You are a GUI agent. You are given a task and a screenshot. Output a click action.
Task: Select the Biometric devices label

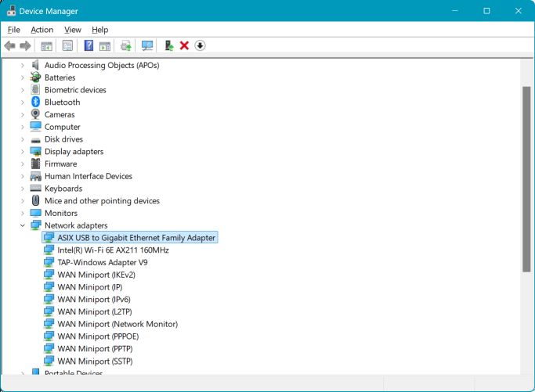pos(75,90)
